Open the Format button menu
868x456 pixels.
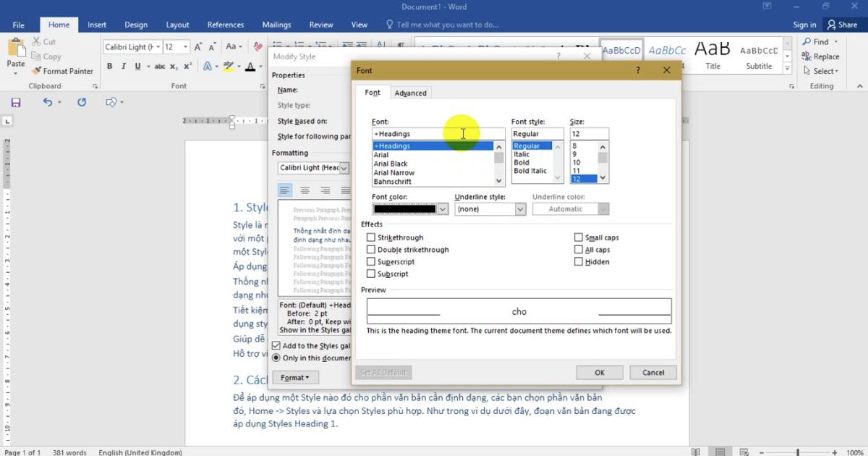tap(294, 378)
